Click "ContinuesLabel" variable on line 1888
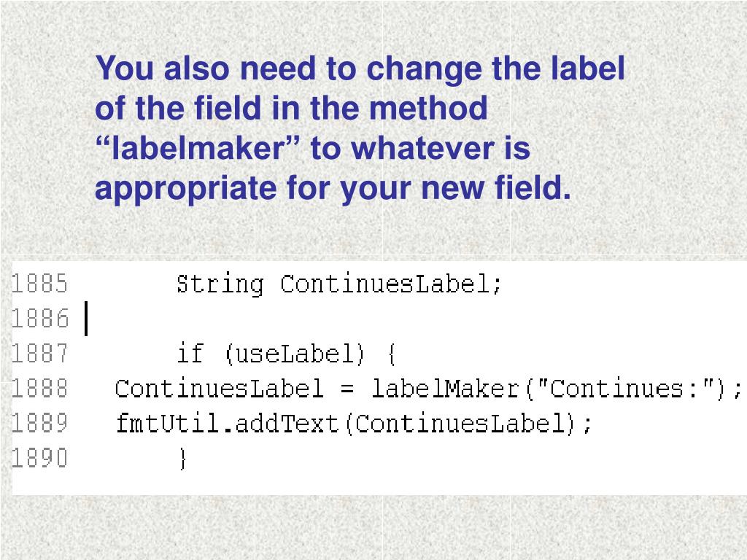 [x=220, y=389]
